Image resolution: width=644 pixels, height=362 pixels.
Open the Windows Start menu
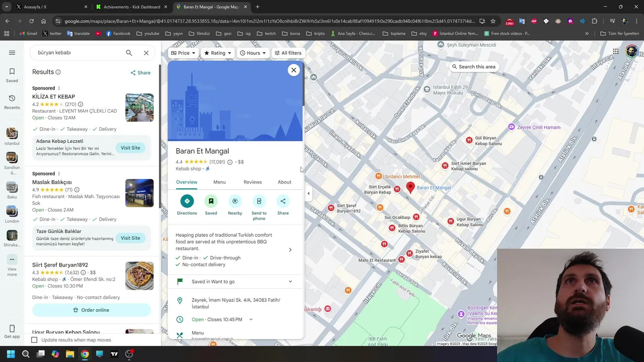click(11, 354)
